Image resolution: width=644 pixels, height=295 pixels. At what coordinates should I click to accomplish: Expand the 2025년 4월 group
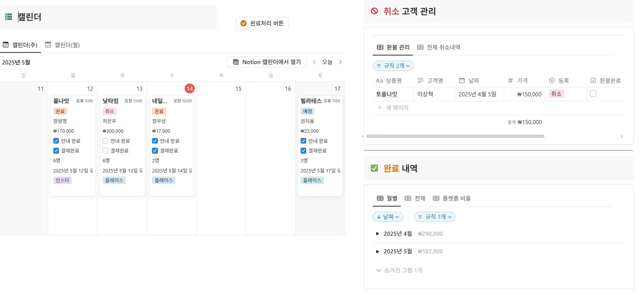click(x=378, y=234)
